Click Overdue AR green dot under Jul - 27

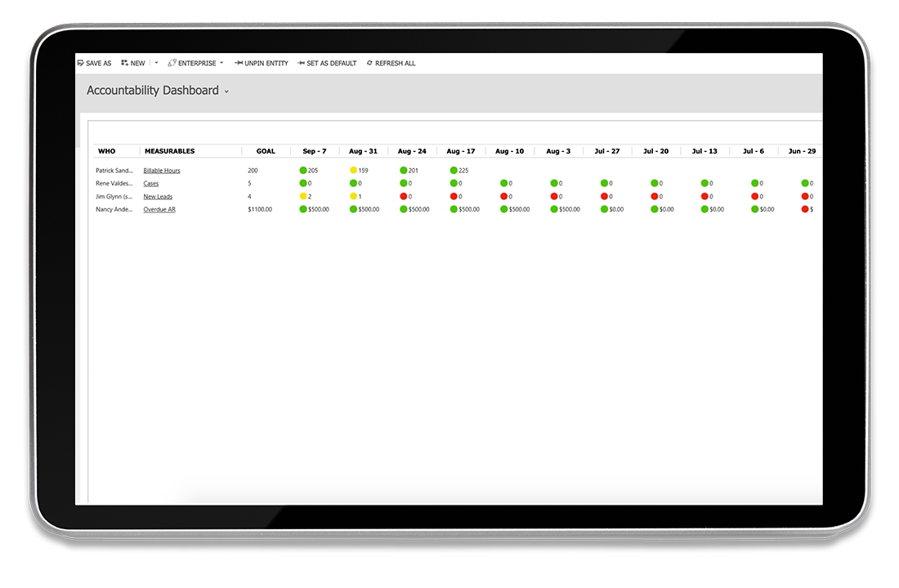click(604, 209)
